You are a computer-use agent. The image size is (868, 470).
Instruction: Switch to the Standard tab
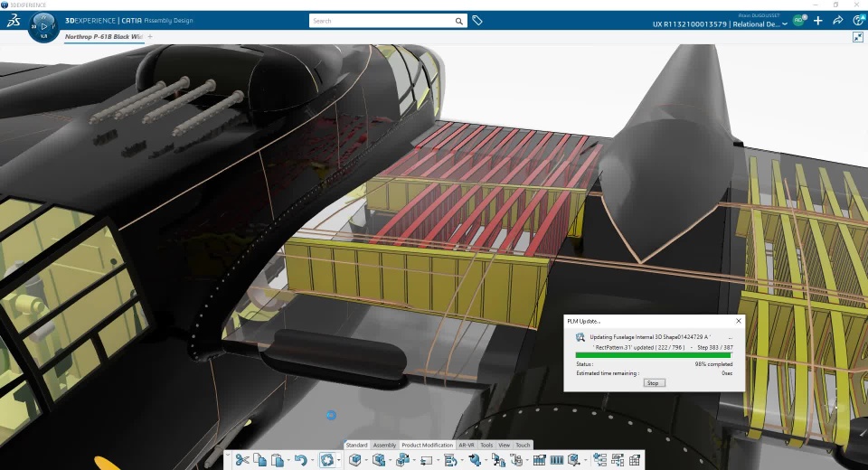356,445
